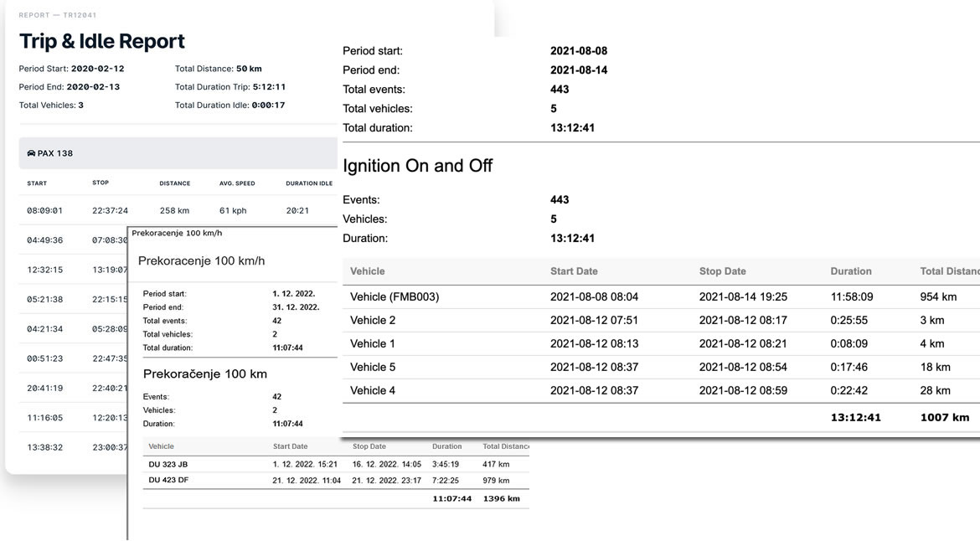Select the Vehicle 5 row

661,368
